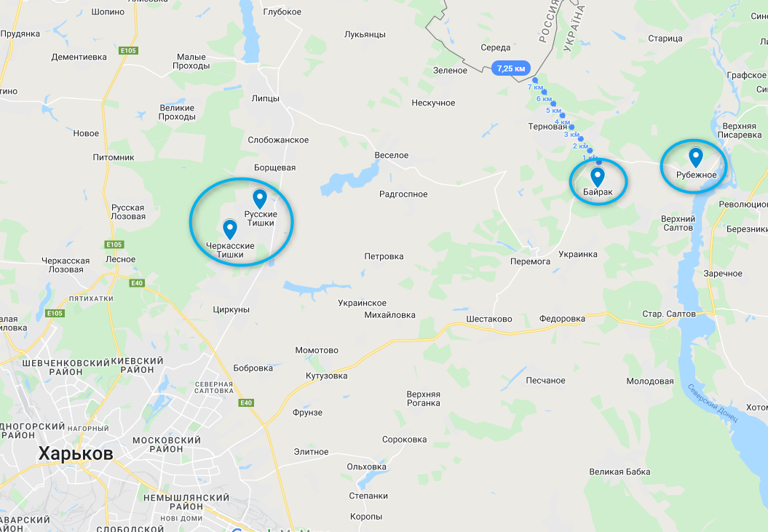Click the E105 road badge near Дементиевка
The width and height of the screenshot is (768, 532).
128,50
